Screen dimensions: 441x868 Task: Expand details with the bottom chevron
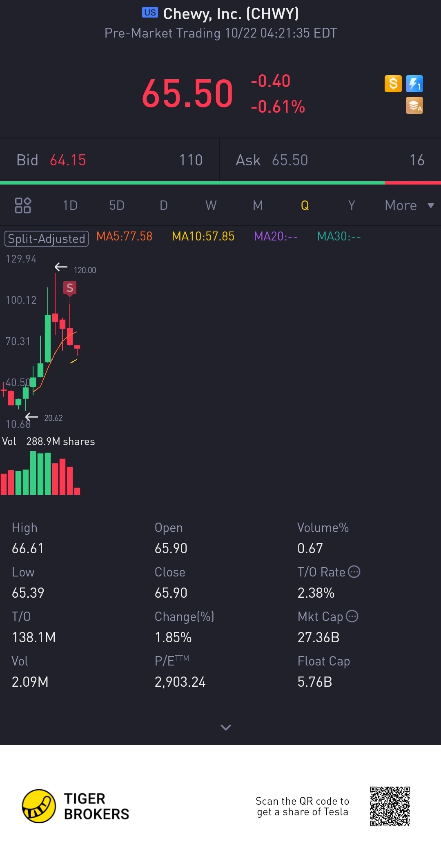click(x=225, y=727)
